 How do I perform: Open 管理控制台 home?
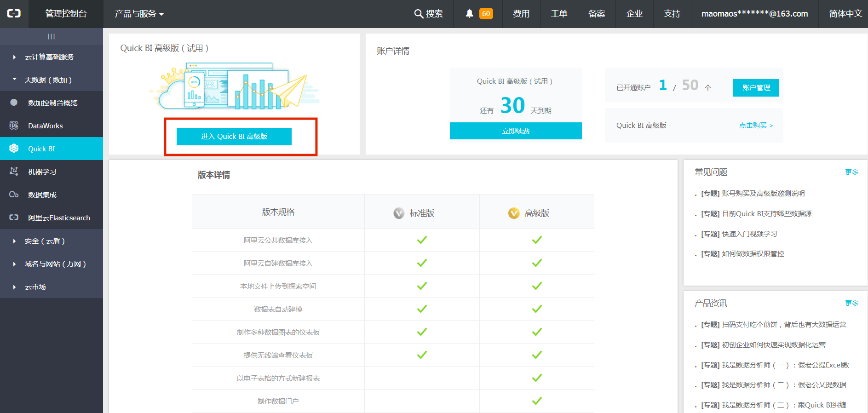pos(66,14)
